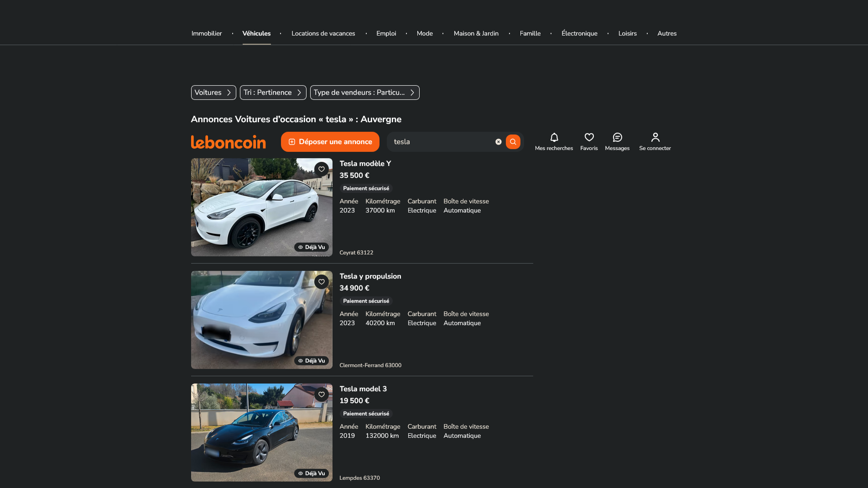The width and height of the screenshot is (868, 488).
Task: Open the Emploi category
Action: 386,33
